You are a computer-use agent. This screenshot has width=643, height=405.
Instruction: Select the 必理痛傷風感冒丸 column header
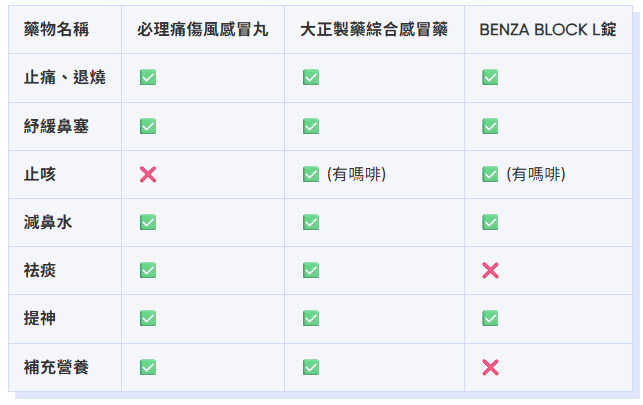[x=203, y=29]
